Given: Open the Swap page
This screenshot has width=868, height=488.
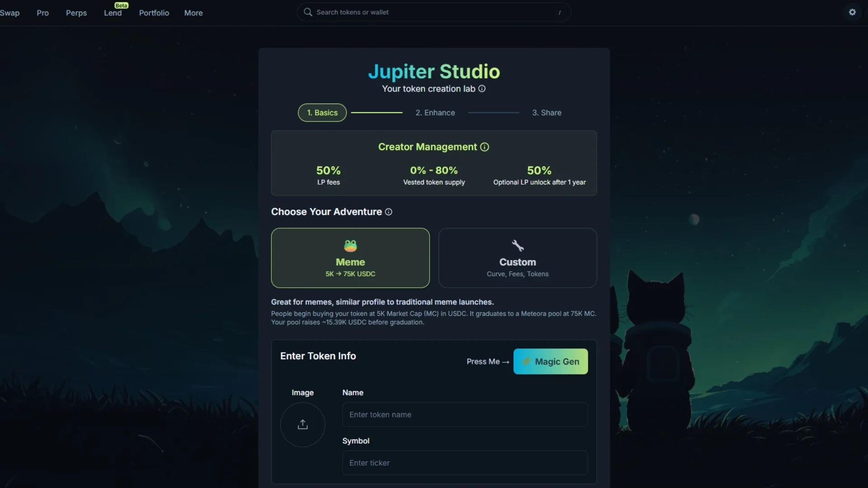Looking at the screenshot, I should 9,13.
